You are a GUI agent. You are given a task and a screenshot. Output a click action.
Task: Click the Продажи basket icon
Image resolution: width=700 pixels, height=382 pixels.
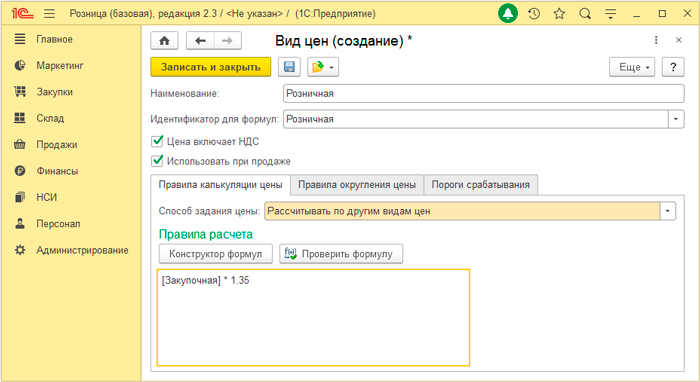(x=20, y=144)
